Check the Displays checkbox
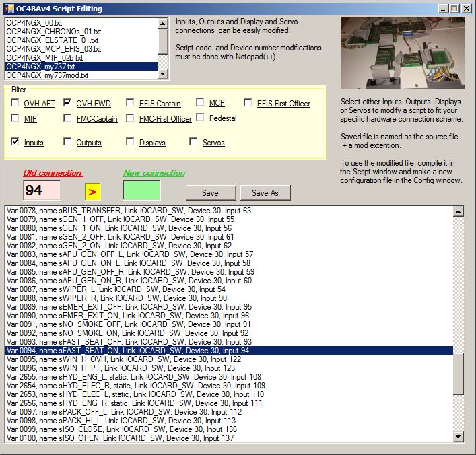 130,141
